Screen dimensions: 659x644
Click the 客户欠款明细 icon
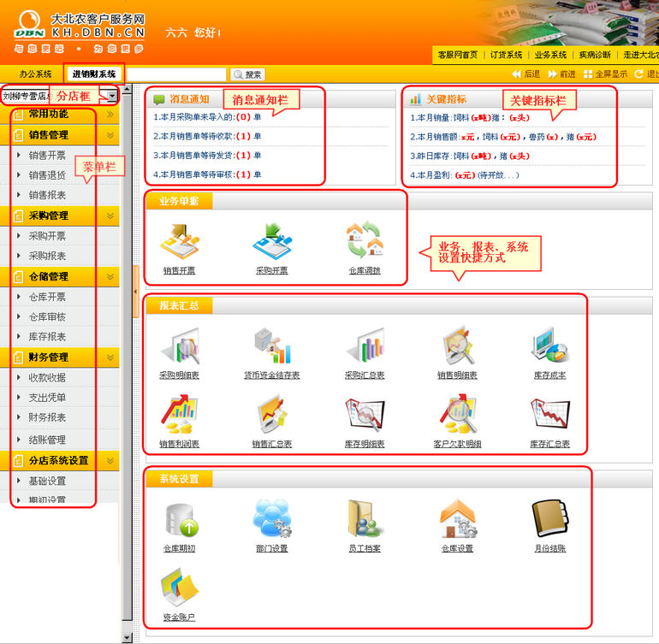coord(457,415)
